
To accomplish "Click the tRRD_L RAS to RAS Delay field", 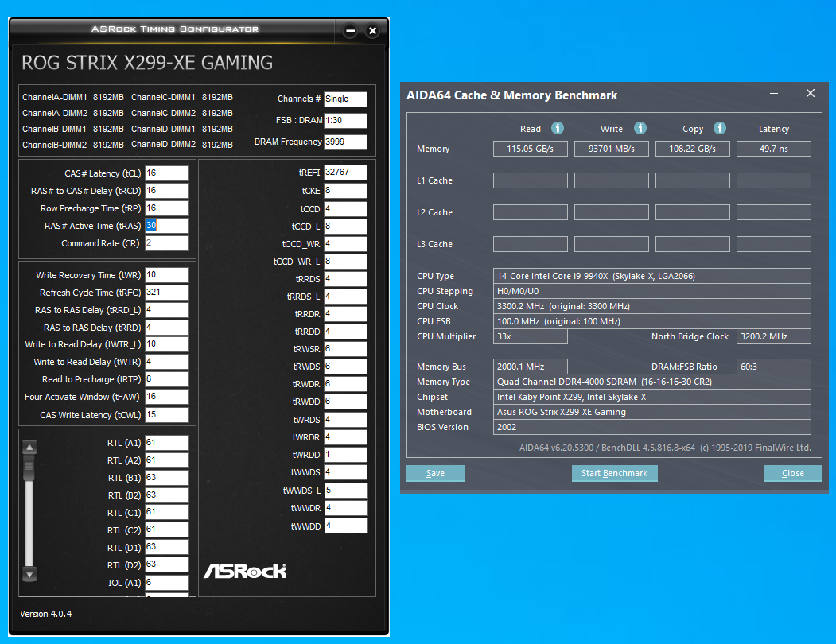I will coord(166,310).
